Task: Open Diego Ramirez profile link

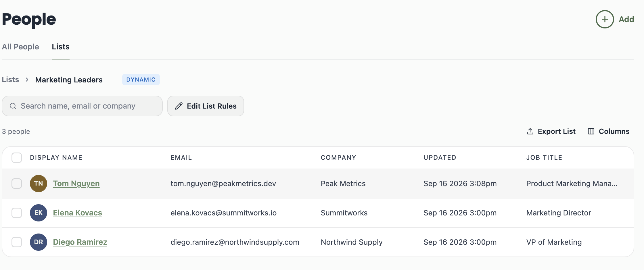Action: (80, 242)
